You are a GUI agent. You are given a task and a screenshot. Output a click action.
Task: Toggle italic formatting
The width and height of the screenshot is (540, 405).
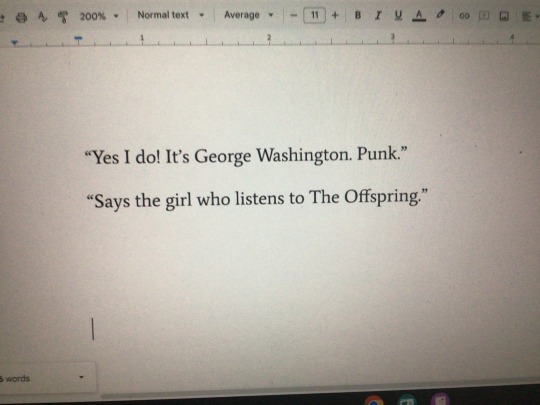pyautogui.click(x=378, y=15)
